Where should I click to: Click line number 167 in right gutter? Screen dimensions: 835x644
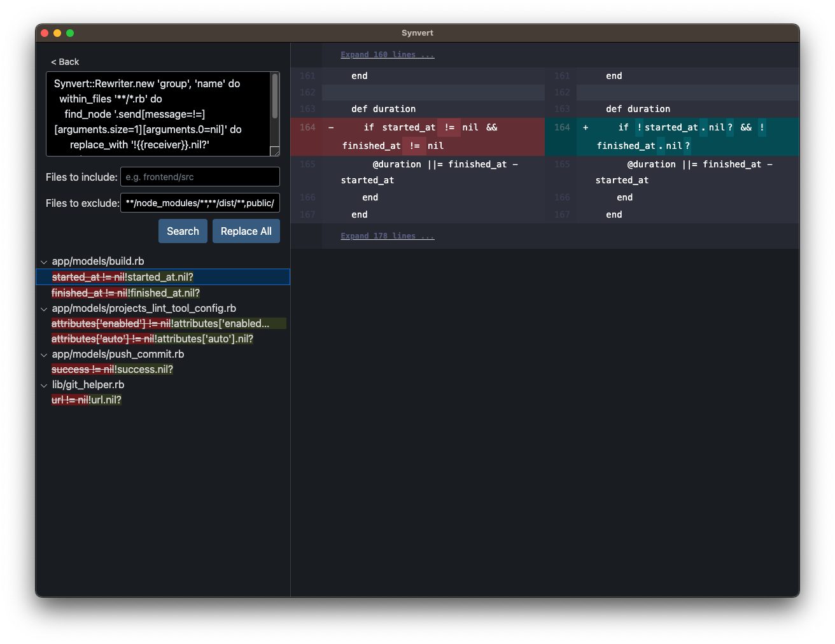click(562, 214)
